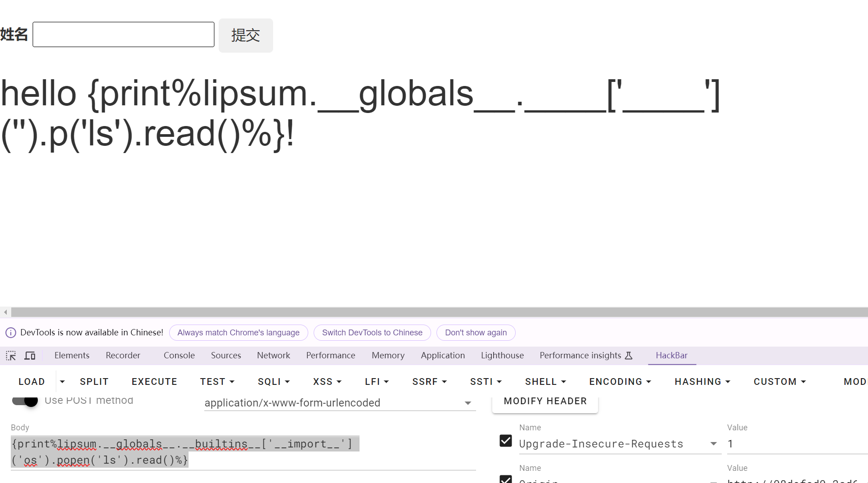Click the inspect element picker icon
The width and height of the screenshot is (868, 483).
[x=11, y=356]
